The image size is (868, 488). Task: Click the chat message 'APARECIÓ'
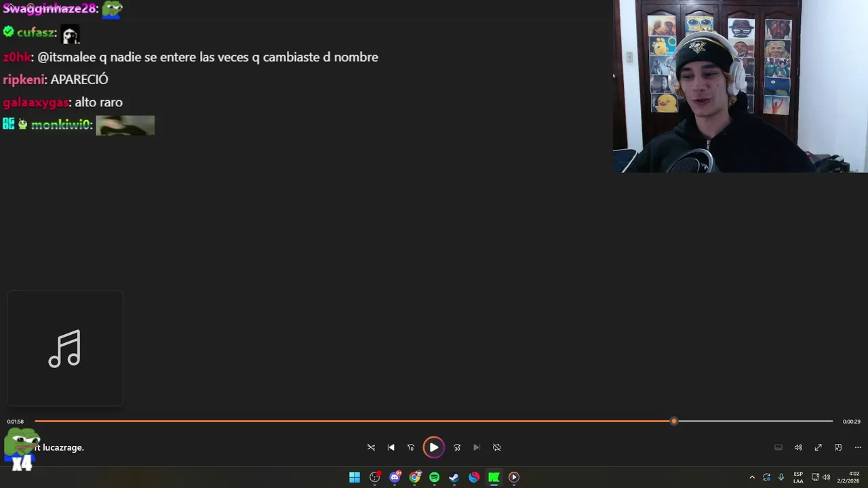pyautogui.click(x=79, y=79)
